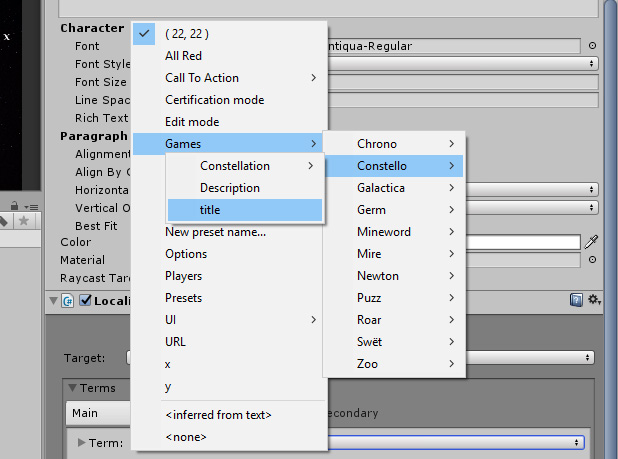The width and height of the screenshot is (618, 459).
Task: Choose the <inferred from text> option
Action: pos(218,415)
